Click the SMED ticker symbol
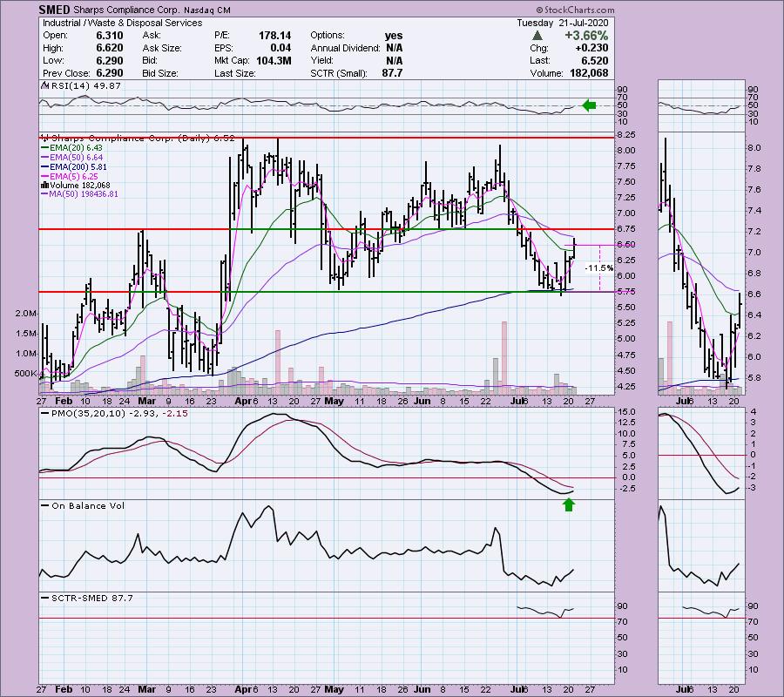The width and height of the screenshot is (784, 697). (55, 10)
